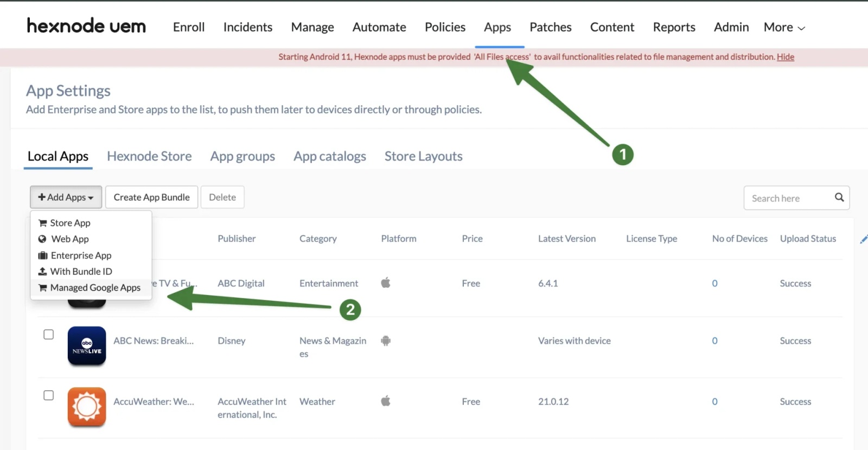This screenshot has width=868, height=450.
Task: Tick the checkbox for ABC News row
Action: coord(49,335)
